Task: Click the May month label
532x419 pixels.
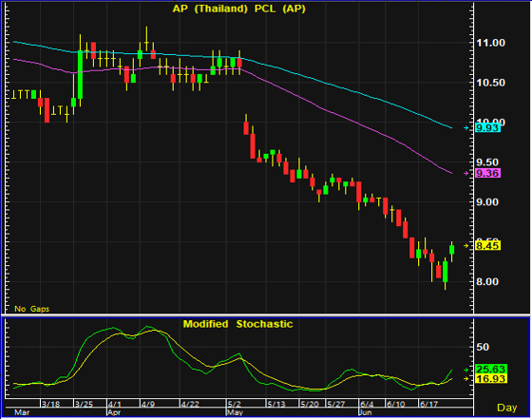Action: point(235,412)
